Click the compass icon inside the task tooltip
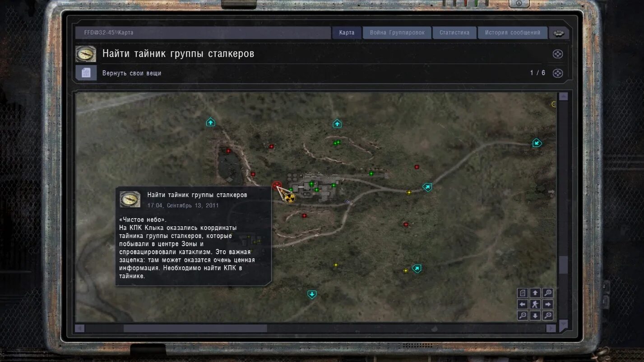 130,199
